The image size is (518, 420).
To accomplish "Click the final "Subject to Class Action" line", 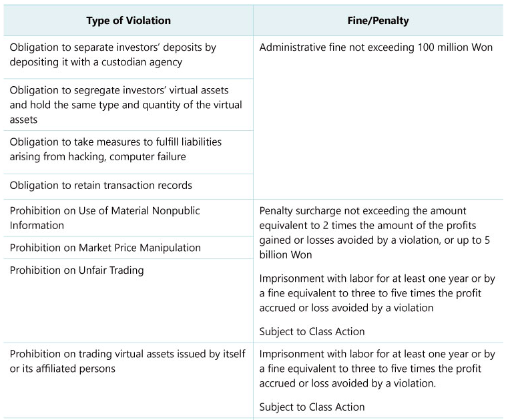I will (312, 407).
